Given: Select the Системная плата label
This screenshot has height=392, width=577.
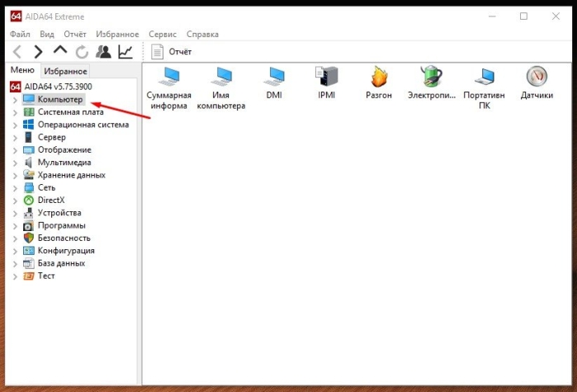Looking at the screenshot, I should click(x=71, y=111).
